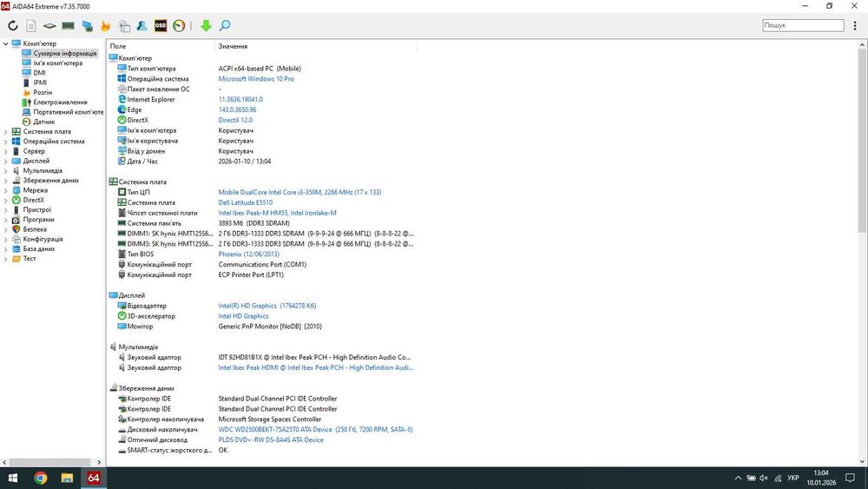Open the Intel Ibex Peak HDMI audio link

(316, 367)
